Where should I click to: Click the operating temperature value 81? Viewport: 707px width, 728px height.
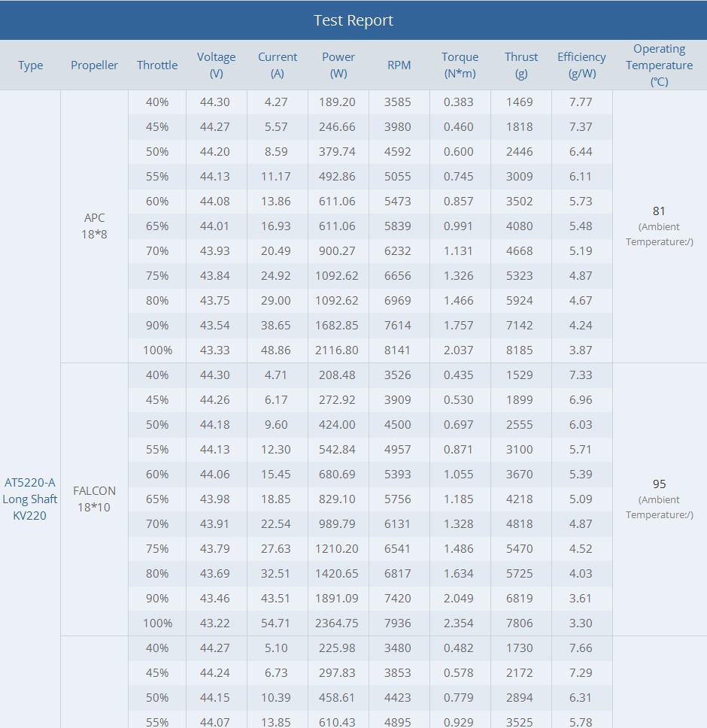tap(659, 211)
